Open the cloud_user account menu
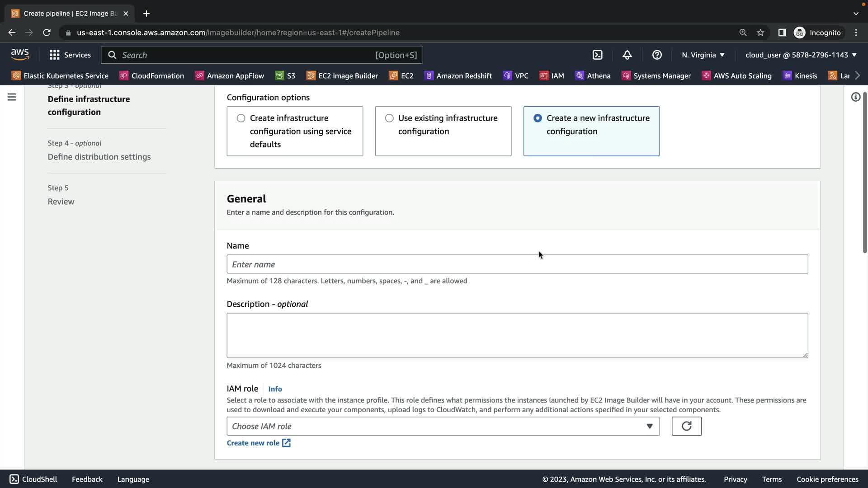 coord(801,55)
